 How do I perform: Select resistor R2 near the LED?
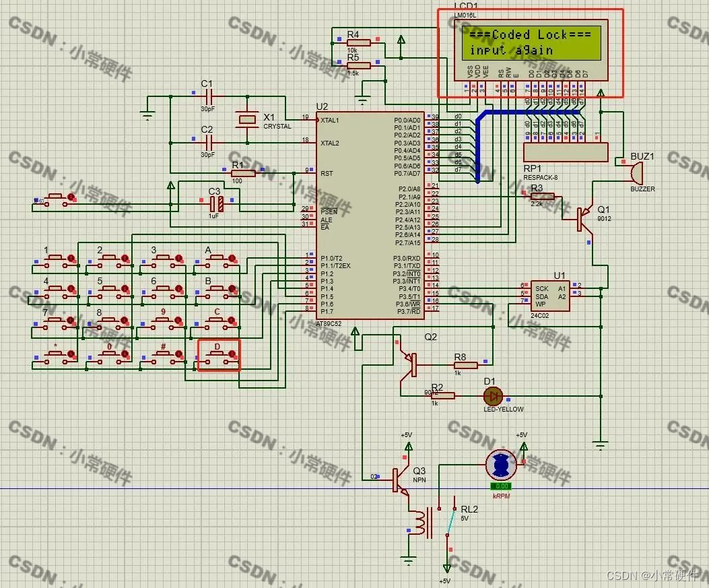coord(443,396)
